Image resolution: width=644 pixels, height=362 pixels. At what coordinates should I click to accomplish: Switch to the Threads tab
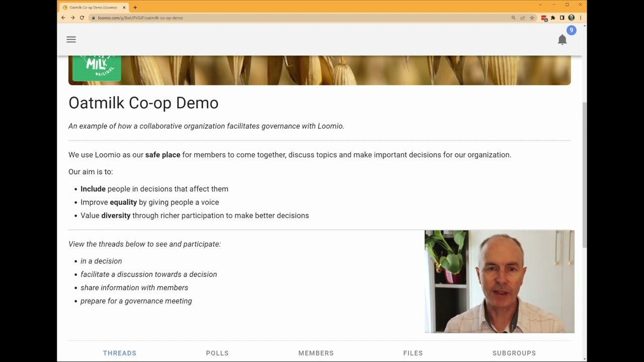click(120, 353)
